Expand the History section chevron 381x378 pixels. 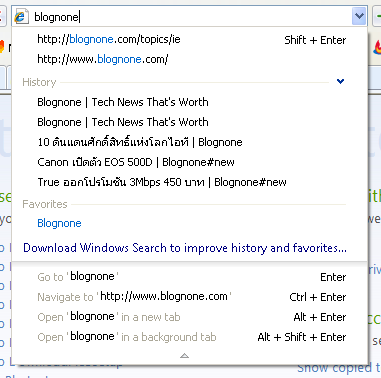pos(340,81)
